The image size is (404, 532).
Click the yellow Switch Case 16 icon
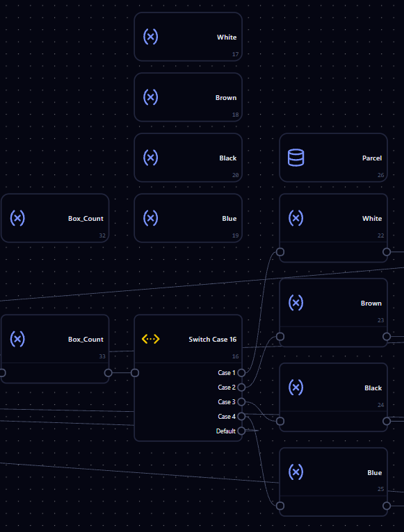pos(150,339)
